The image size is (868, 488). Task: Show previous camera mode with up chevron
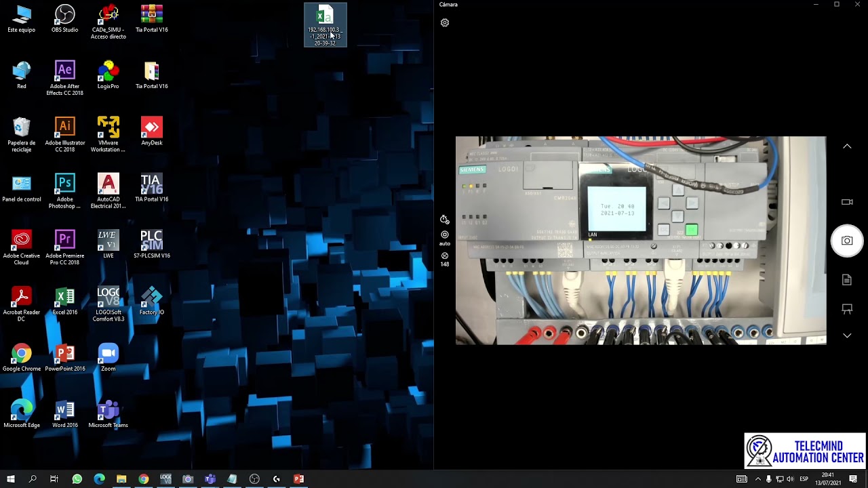click(x=847, y=146)
